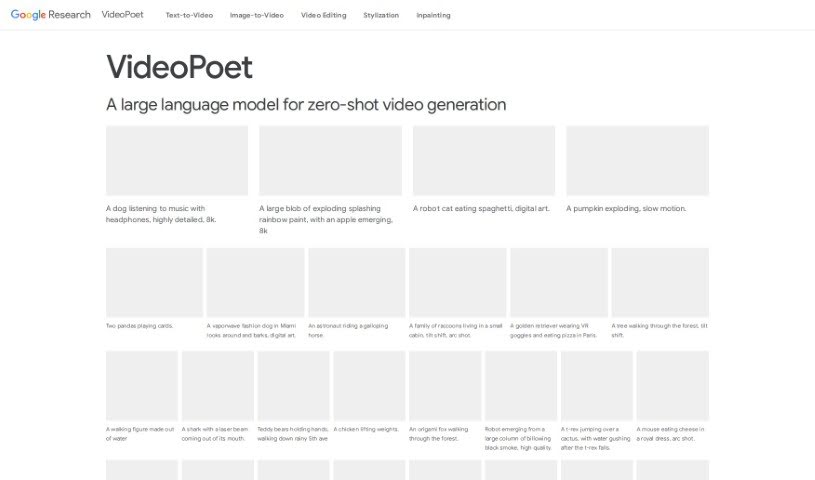This screenshot has height=480, width=815.
Task: Click the dog with headphones caption text
Action: click(161, 214)
